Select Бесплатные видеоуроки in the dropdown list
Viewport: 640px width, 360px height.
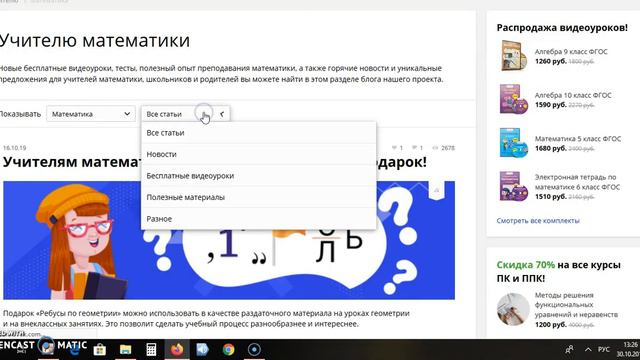258,176
